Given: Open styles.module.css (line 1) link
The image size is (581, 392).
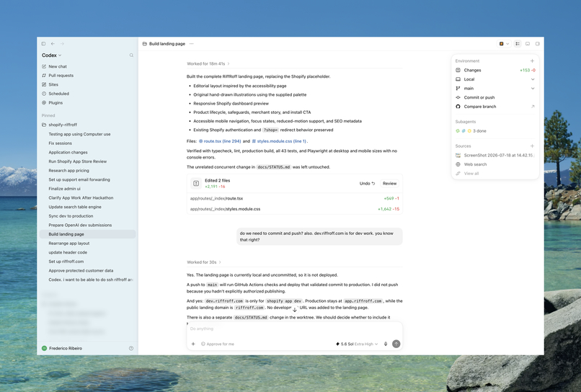Looking at the screenshot, I should coord(280,141).
